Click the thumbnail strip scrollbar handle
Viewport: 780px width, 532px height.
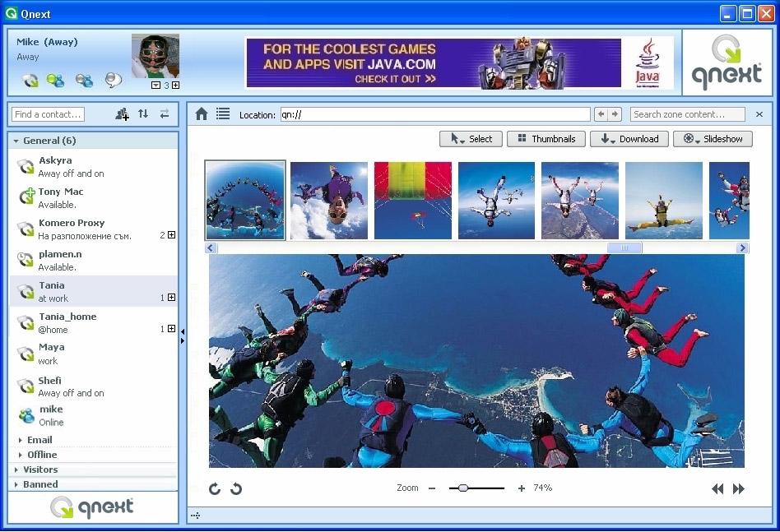(624, 247)
